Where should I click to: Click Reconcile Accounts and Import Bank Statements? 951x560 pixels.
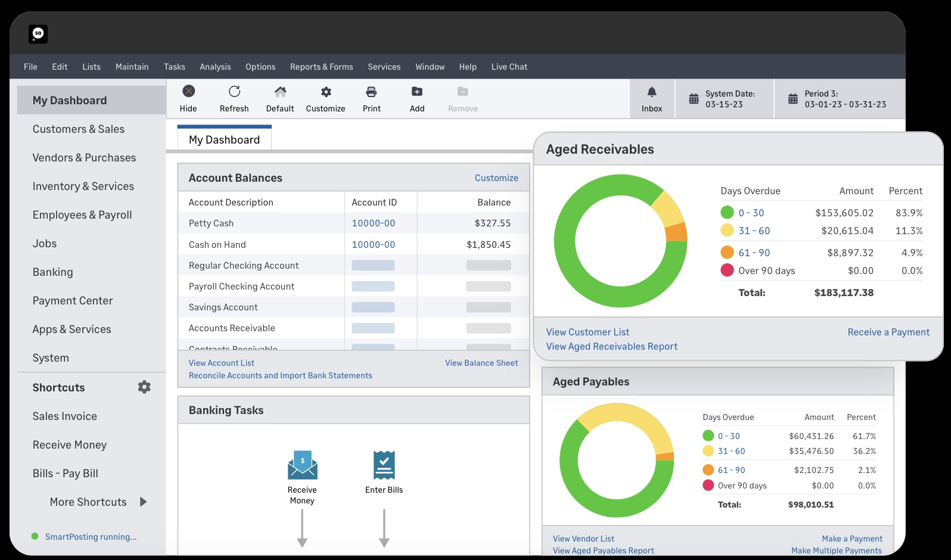(281, 375)
